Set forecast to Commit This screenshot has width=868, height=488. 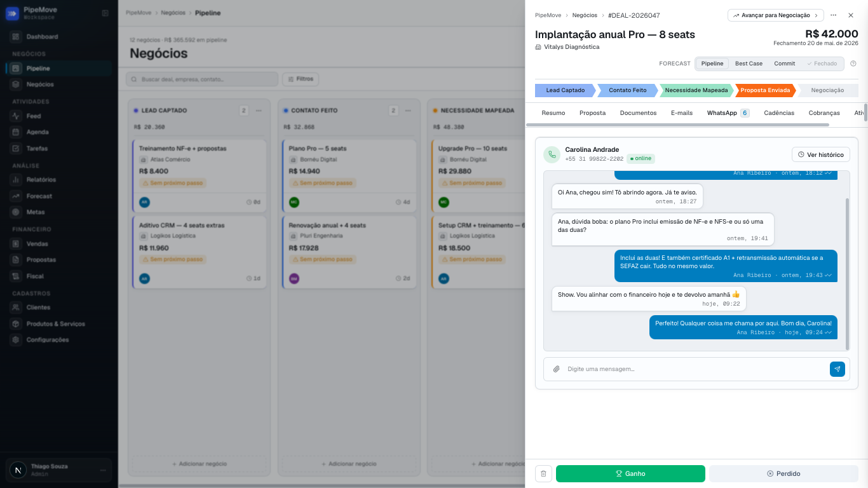pyautogui.click(x=784, y=64)
